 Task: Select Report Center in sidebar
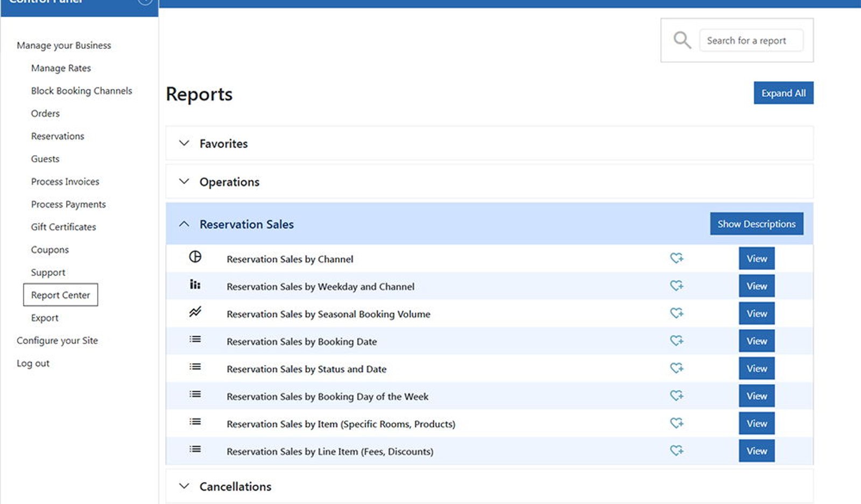60,295
